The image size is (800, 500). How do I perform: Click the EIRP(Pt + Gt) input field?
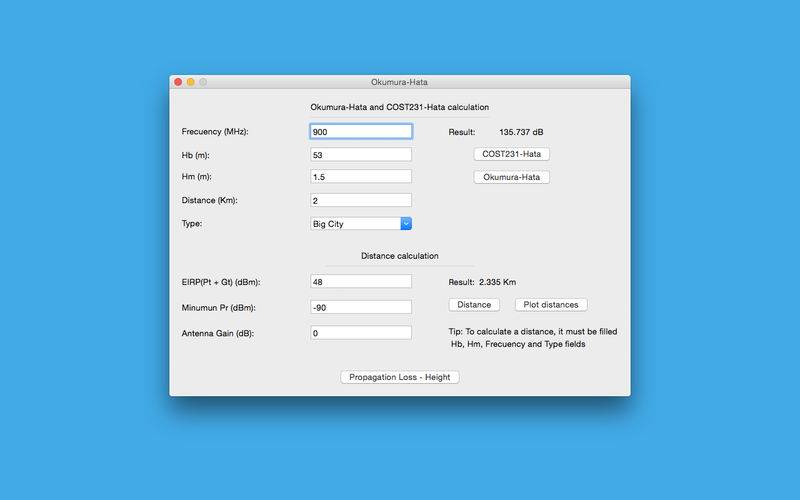click(361, 282)
